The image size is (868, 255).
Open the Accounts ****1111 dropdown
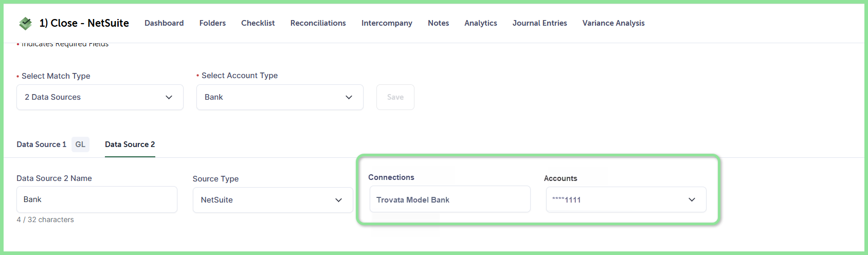click(626, 199)
